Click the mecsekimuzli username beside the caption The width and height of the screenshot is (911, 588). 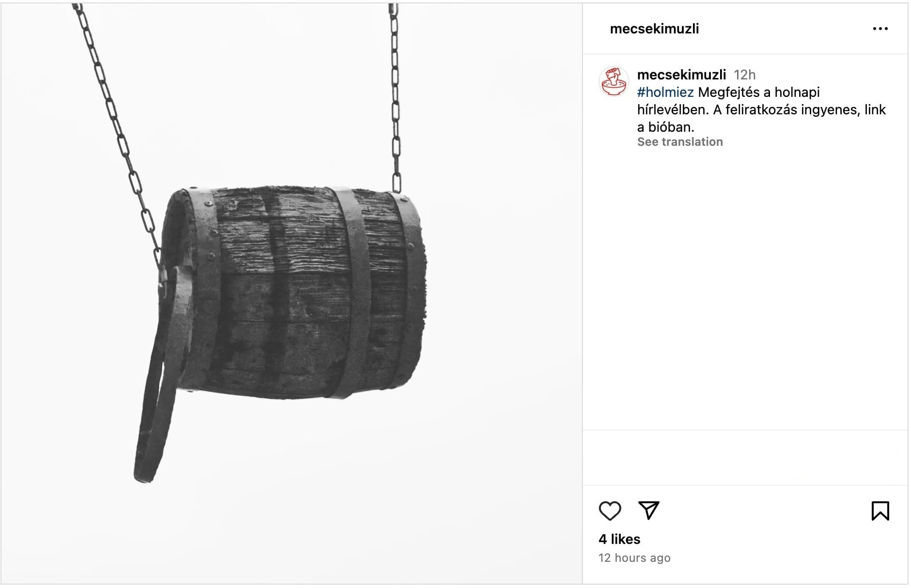681,75
